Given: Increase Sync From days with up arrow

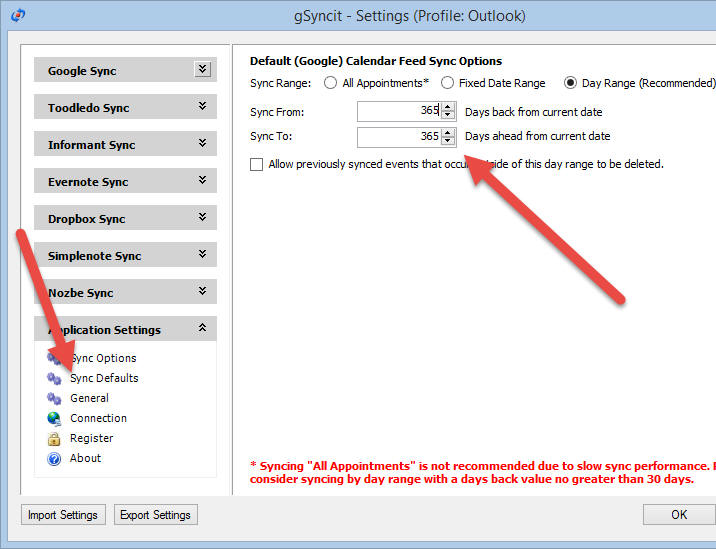Looking at the screenshot, I should [448, 107].
